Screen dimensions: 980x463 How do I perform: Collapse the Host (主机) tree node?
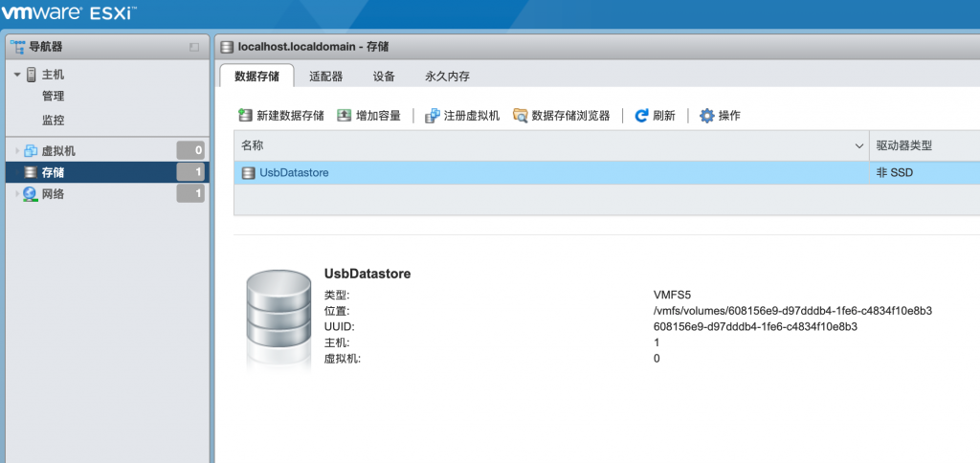(x=17, y=75)
